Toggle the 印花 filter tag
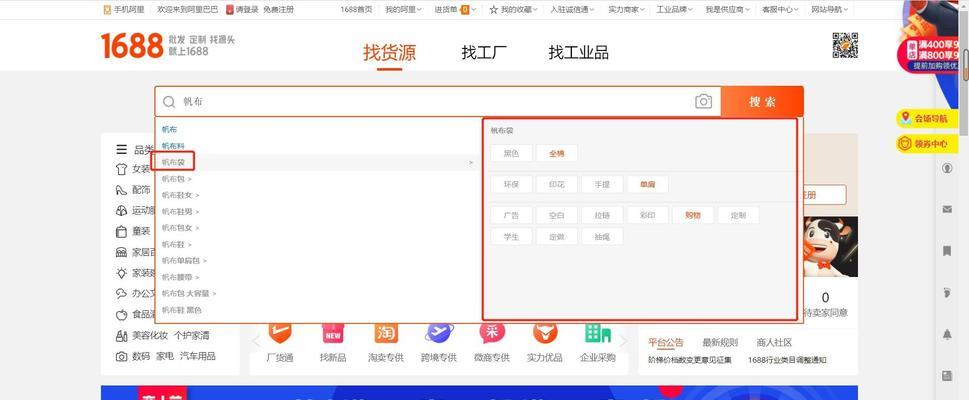Screen dimensions: 969x400 (x=557, y=184)
